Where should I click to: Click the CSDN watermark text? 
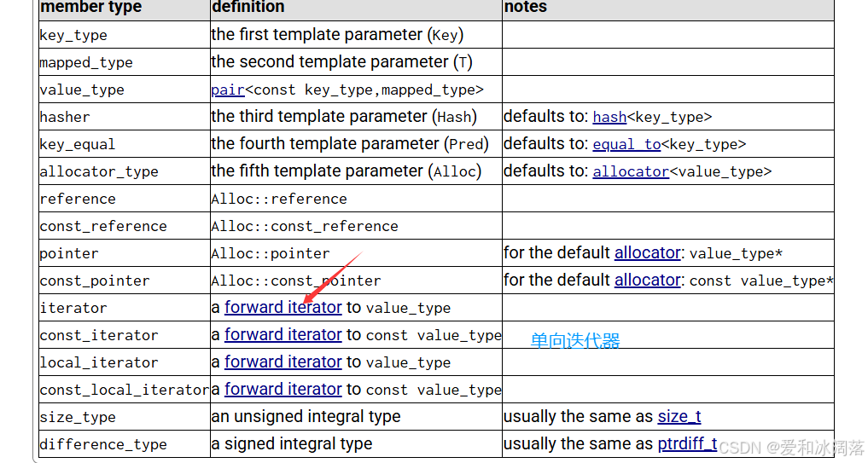tap(791, 447)
